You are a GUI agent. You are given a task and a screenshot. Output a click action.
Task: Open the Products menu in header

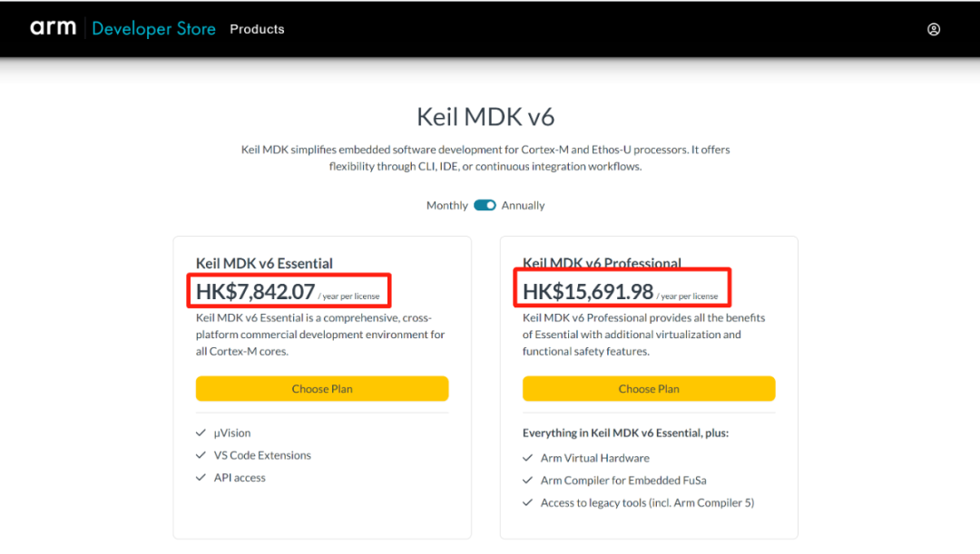(257, 29)
